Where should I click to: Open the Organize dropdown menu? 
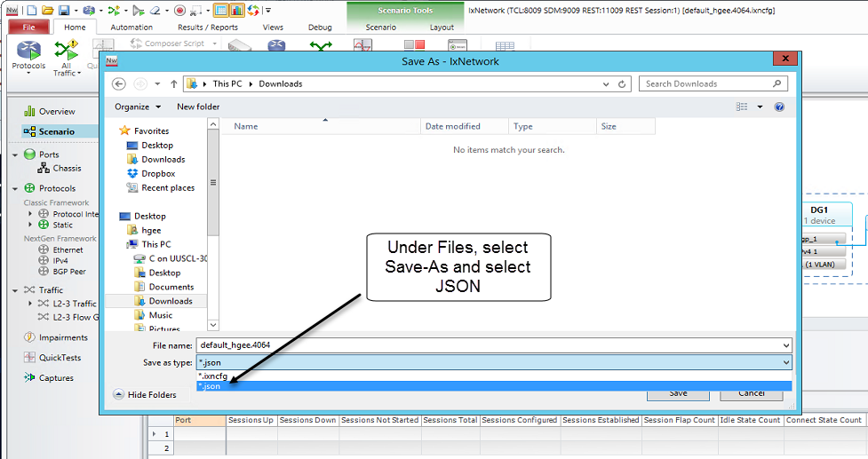click(136, 107)
